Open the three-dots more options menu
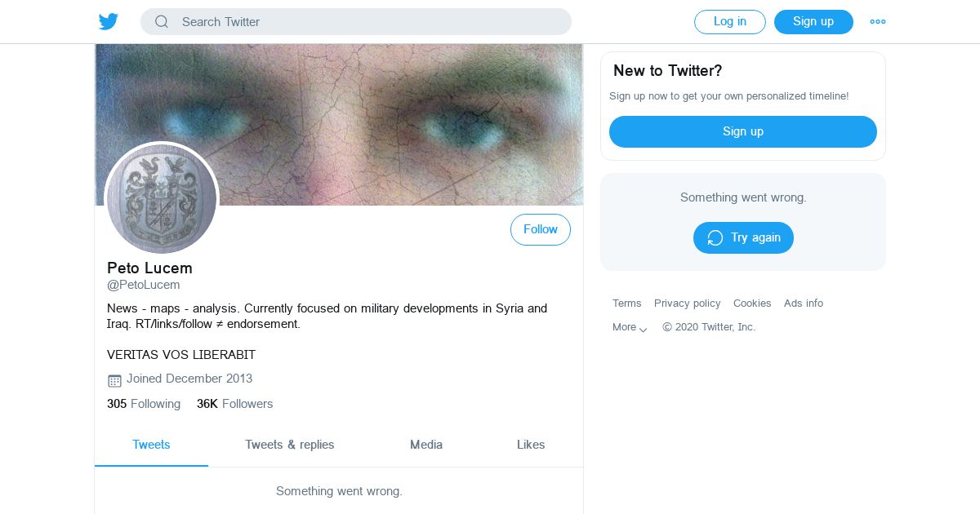The height and width of the screenshot is (514, 980). 878,22
